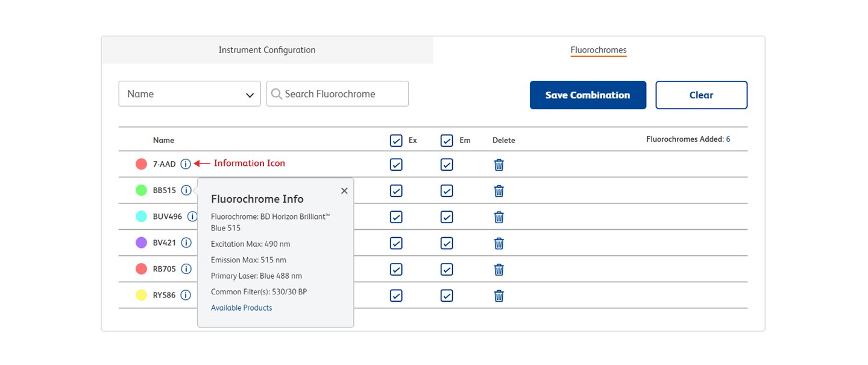The image size is (868, 365).
Task: Open info icon beside BV421
Action: [186, 243]
